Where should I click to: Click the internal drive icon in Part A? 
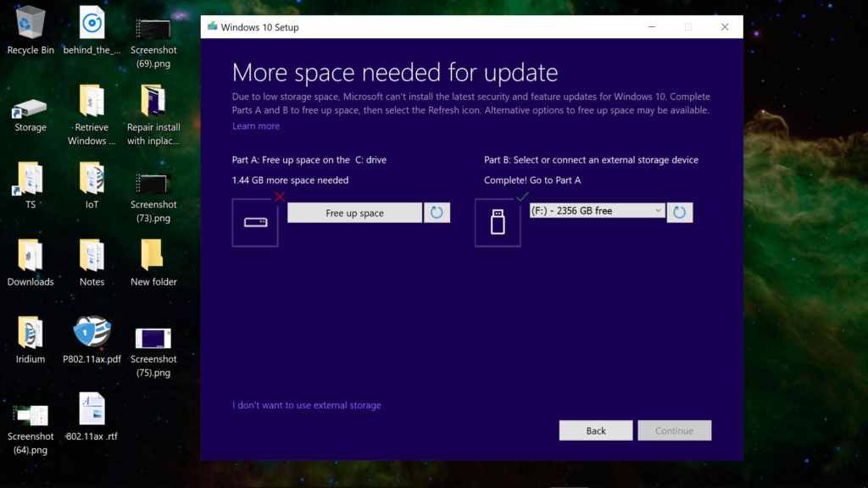click(254, 222)
